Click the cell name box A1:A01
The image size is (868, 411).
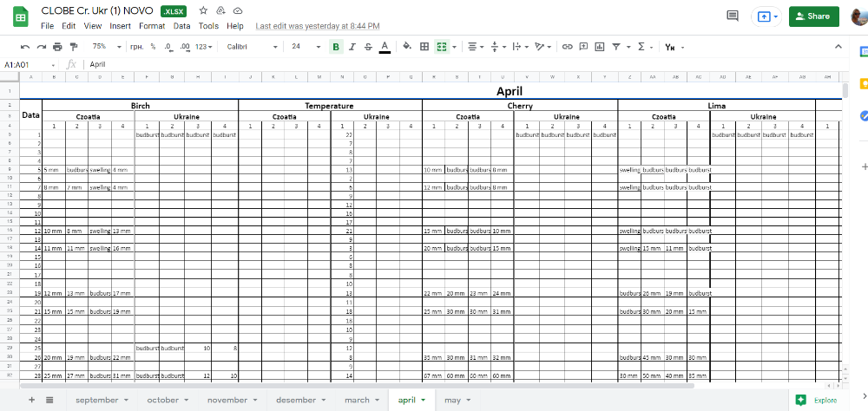[x=26, y=64]
